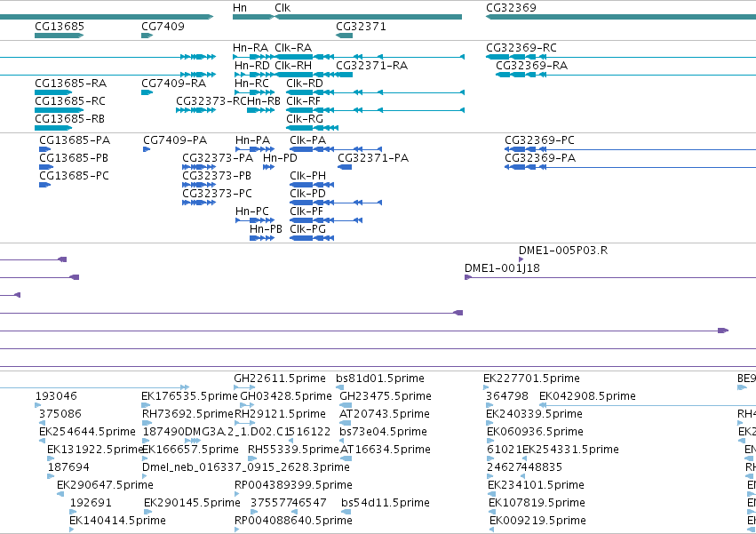The image size is (756, 534).
Task: Click the EK240339.5prime EST label
Action: pyautogui.click(x=534, y=414)
